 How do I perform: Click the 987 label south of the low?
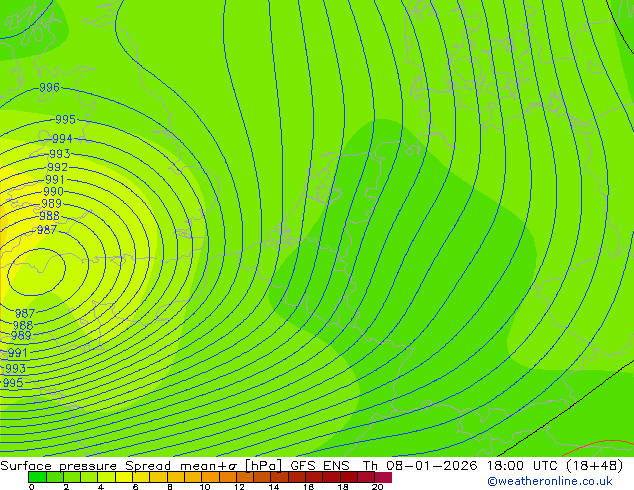tap(25, 313)
